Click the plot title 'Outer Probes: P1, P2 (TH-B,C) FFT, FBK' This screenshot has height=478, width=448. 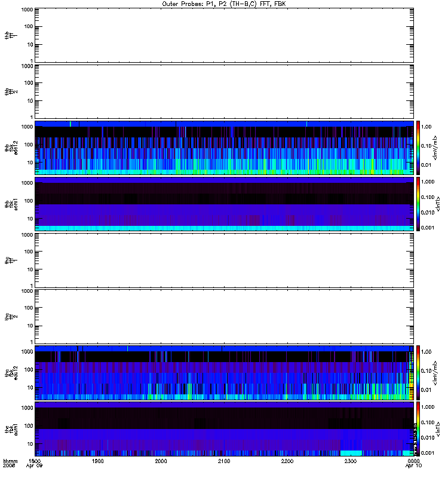tap(224, 4)
